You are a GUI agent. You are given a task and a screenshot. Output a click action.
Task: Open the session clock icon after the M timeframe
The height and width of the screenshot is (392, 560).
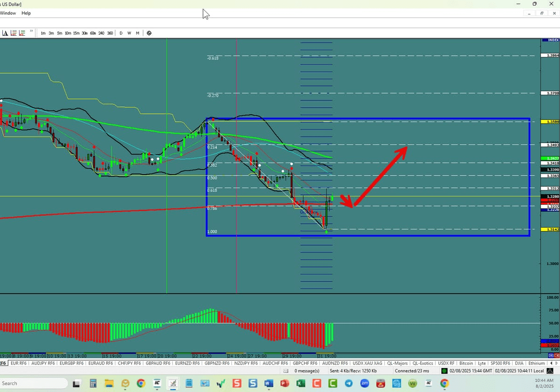point(149,33)
